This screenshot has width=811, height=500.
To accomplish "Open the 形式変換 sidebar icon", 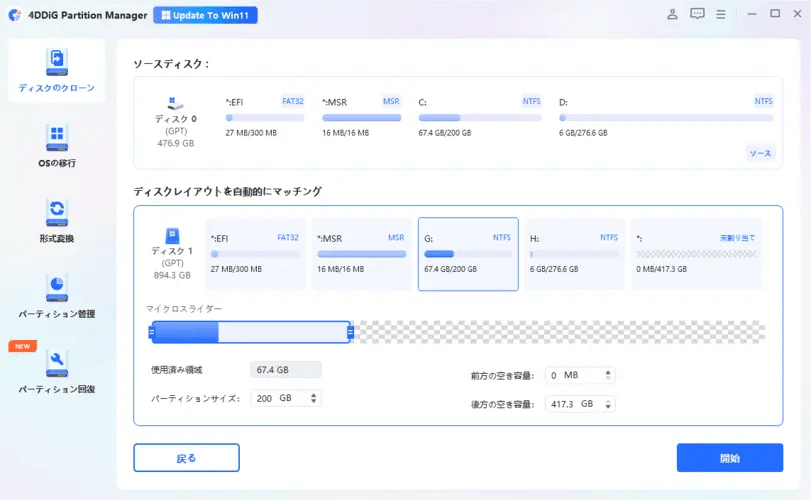I will pos(57,213).
